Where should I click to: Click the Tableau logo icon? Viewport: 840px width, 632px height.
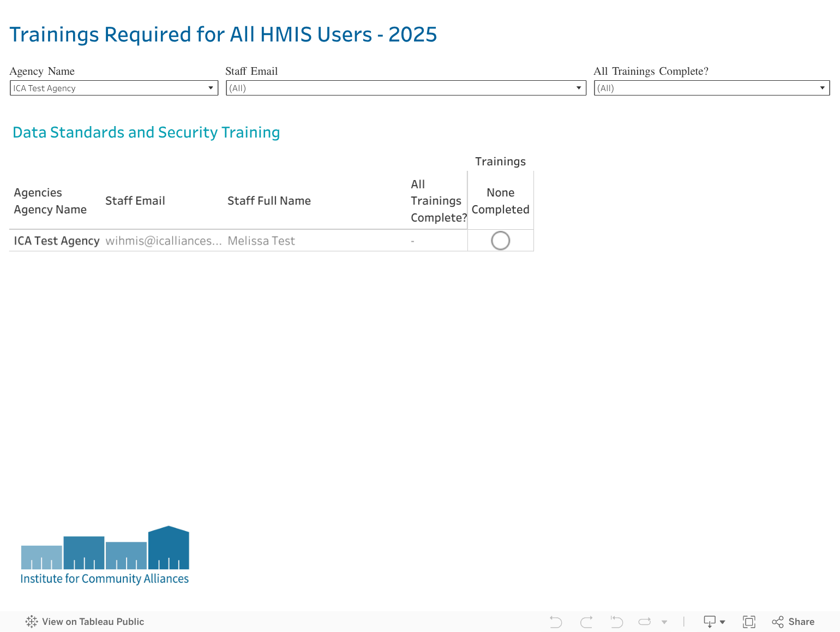point(32,622)
